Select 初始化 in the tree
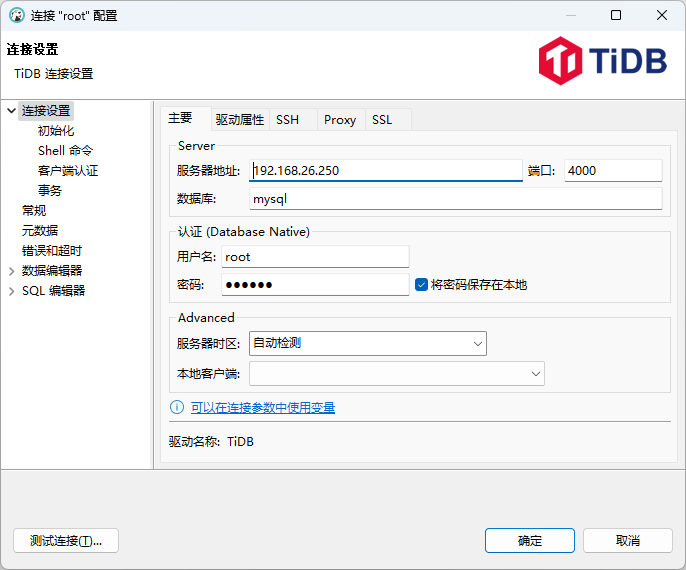686x570 pixels. (x=56, y=131)
